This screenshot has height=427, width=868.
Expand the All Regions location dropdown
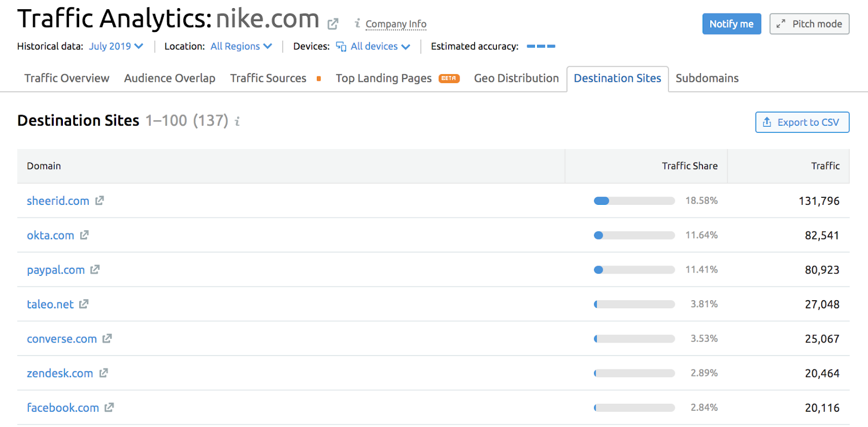(x=241, y=46)
